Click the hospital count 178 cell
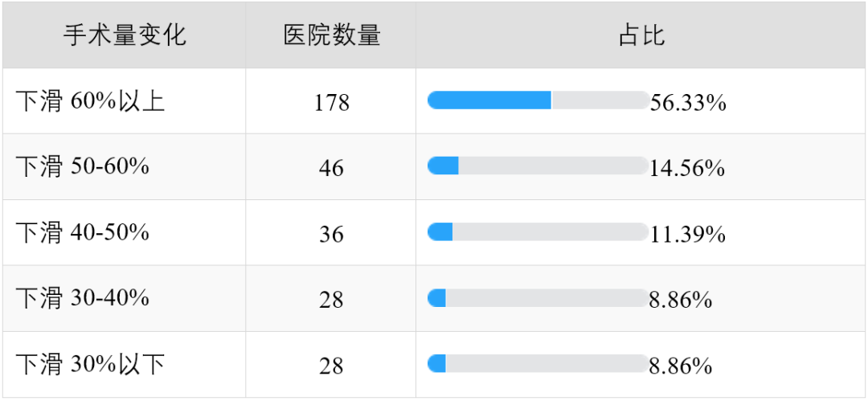This screenshot has height=401, width=868. pyautogui.click(x=332, y=103)
